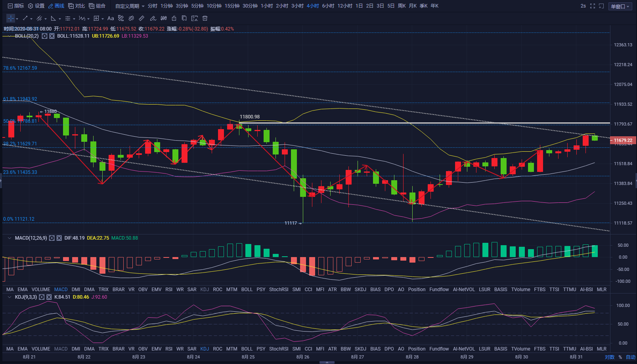The height and width of the screenshot is (364, 637).
Task: Expand grid box tool options arrow
Action: pos(103,19)
